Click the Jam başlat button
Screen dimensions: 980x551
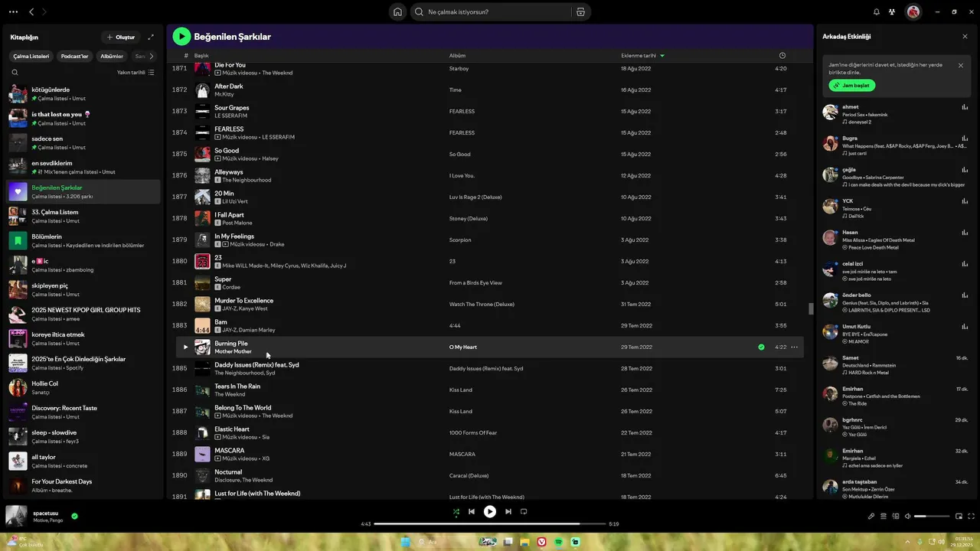pos(851,85)
